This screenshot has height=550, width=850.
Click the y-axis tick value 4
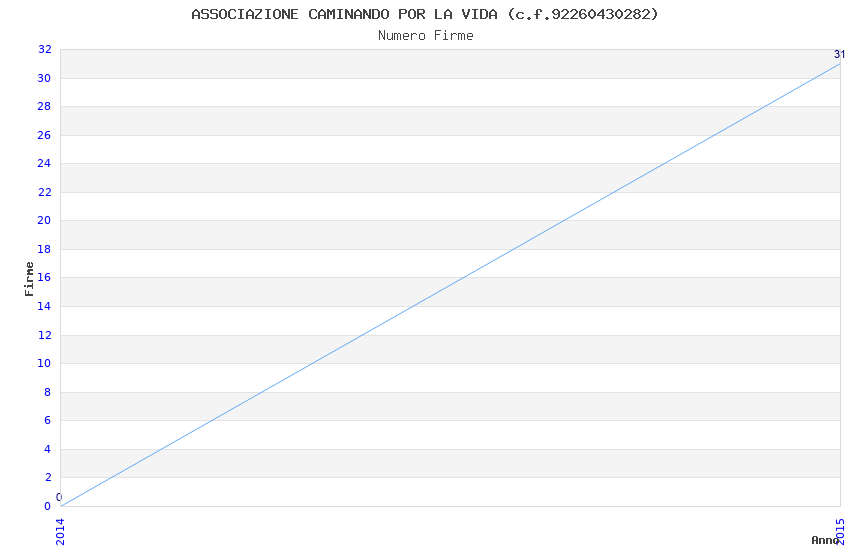tap(48, 449)
